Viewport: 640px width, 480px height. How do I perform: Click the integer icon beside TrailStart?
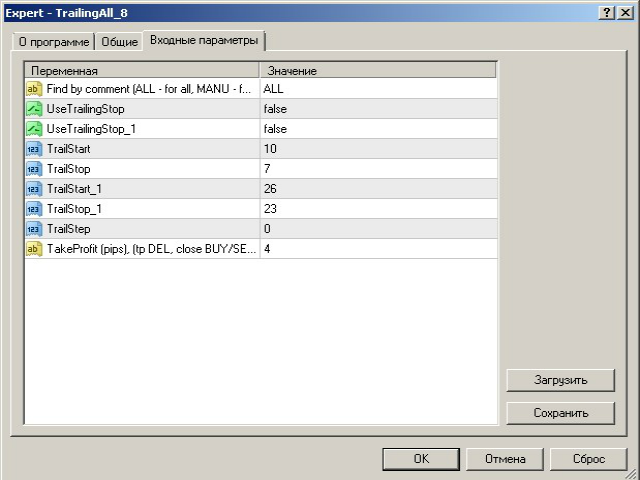[34, 149]
